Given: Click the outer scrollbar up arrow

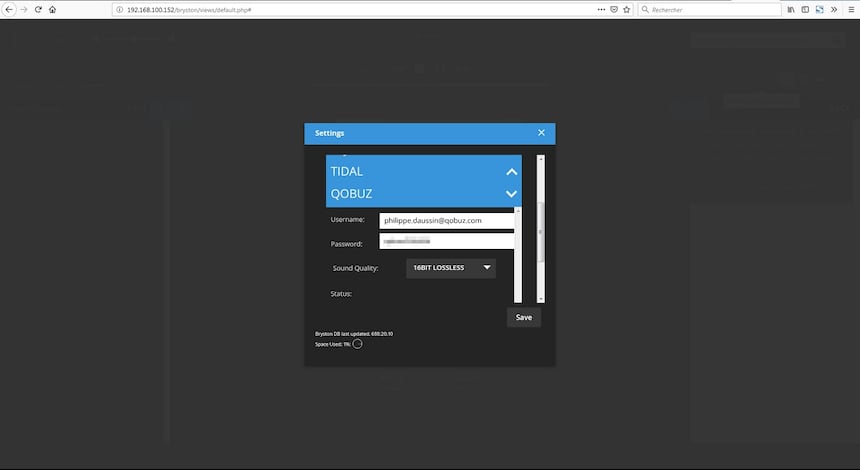Looking at the screenshot, I should point(541,158).
